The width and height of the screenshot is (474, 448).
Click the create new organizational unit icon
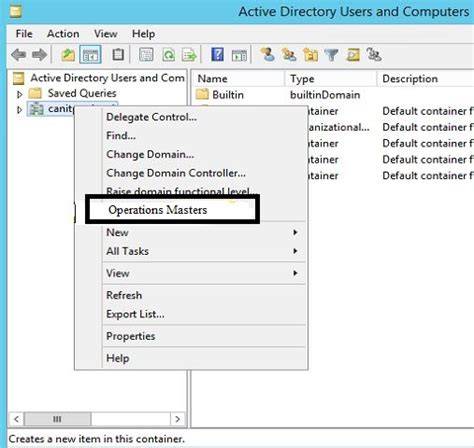[310, 55]
